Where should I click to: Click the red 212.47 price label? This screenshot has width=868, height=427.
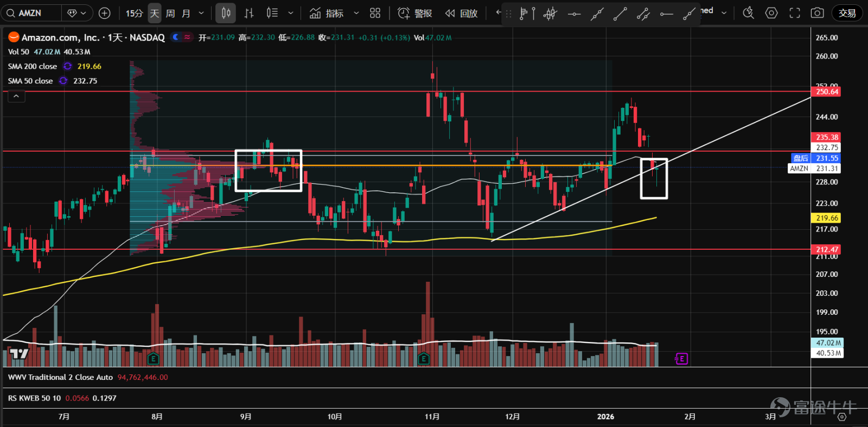coord(827,249)
